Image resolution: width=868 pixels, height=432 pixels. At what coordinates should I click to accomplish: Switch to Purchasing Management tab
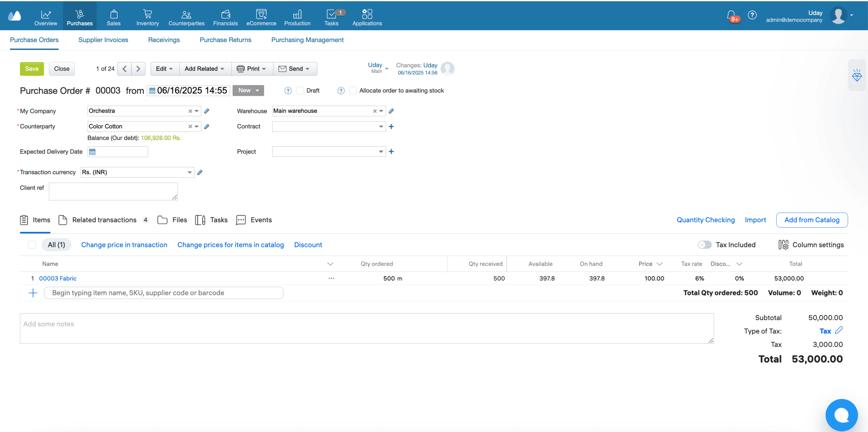tap(308, 40)
